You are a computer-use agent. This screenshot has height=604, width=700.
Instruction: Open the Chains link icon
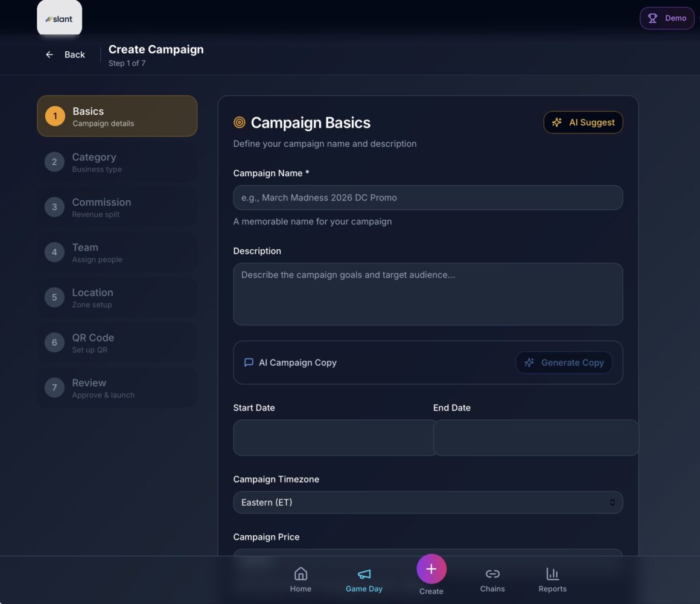click(492, 573)
